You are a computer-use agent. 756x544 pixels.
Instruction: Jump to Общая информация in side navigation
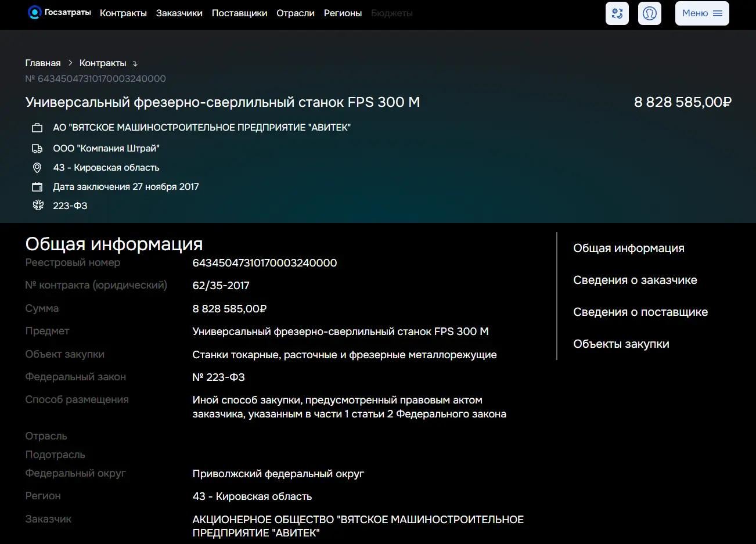[629, 248]
